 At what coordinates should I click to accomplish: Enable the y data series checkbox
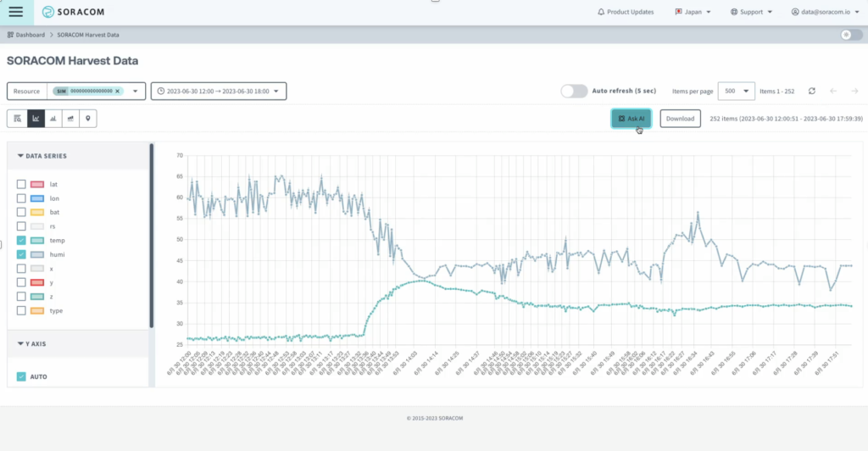(21, 282)
